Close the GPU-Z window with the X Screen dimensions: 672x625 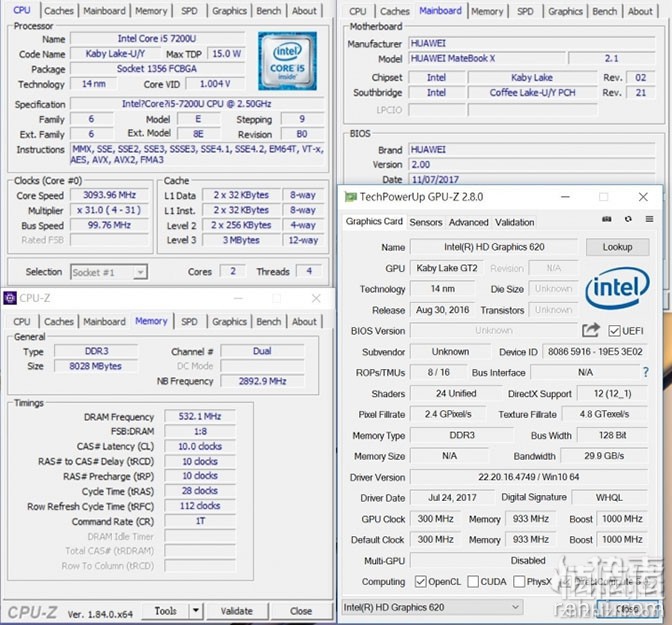[x=643, y=197]
